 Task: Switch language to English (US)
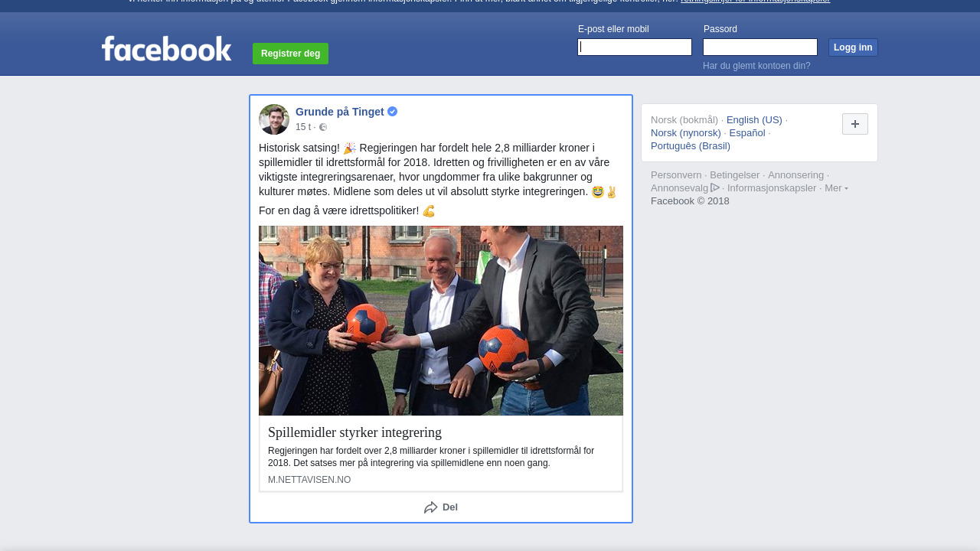tap(754, 120)
